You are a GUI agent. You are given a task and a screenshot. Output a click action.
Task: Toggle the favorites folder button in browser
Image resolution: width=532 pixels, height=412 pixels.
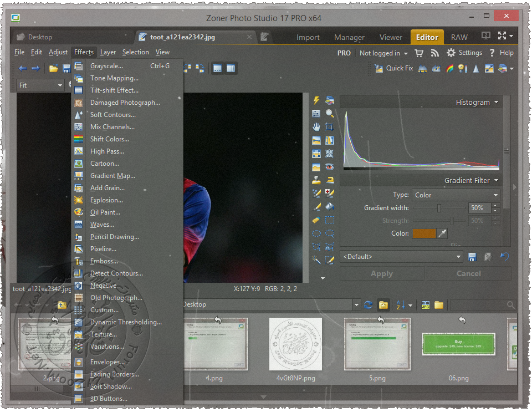[383, 305]
